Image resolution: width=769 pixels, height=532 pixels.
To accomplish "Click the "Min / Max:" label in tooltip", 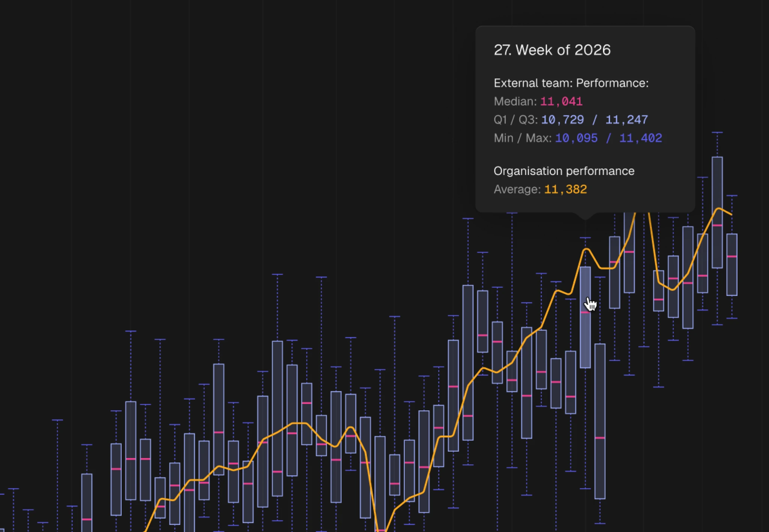I will pyautogui.click(x=522, y=138).
